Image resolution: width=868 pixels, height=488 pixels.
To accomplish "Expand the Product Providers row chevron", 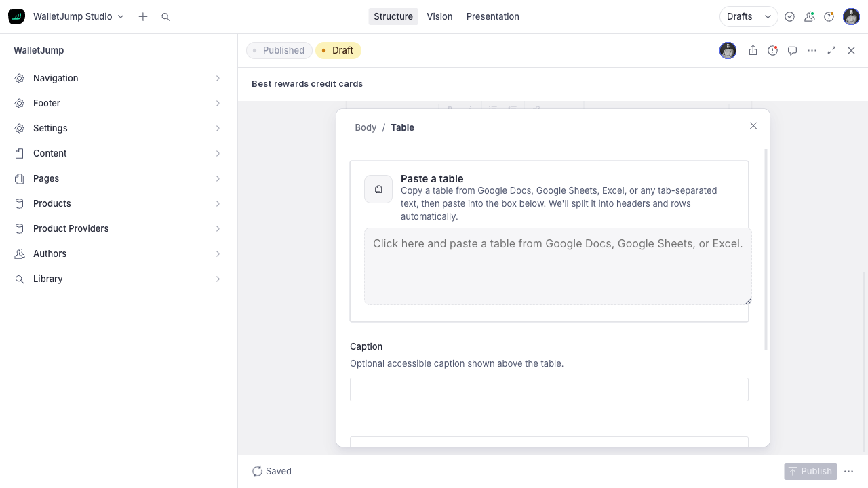I will point(218,228).
